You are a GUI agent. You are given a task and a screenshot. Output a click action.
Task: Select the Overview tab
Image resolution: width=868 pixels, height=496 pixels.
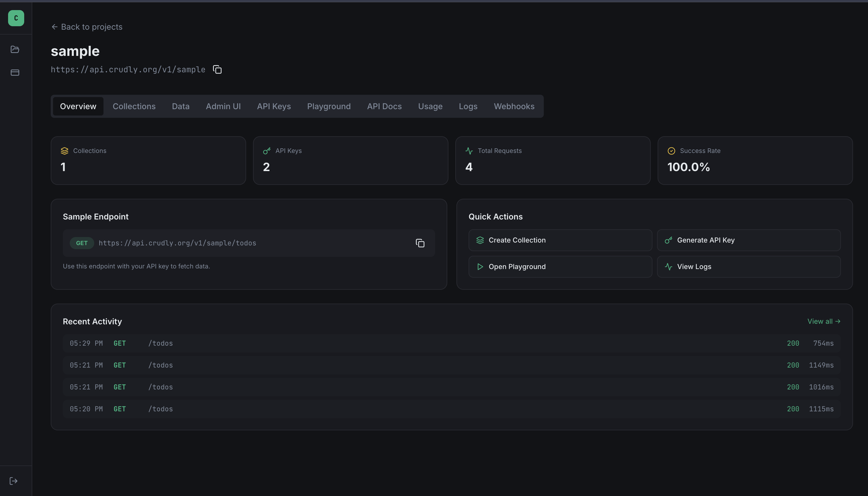pos(78,106)
